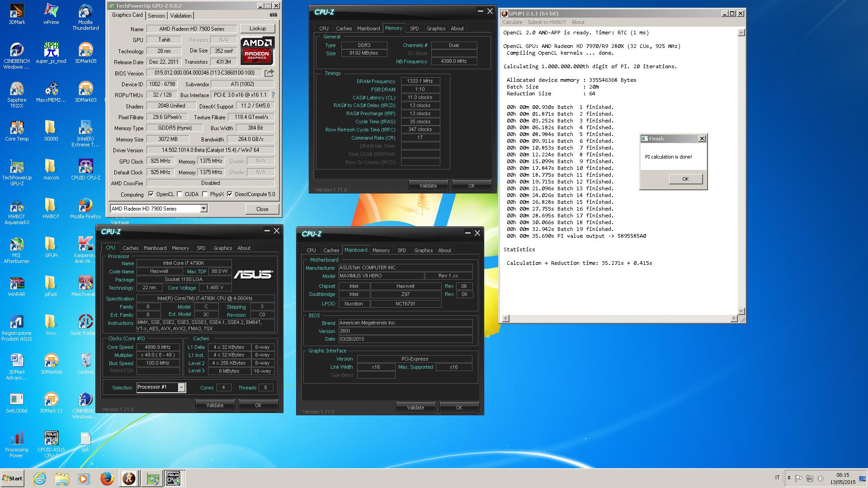This screenshot has height=488, width=868.
Task: Click the Device ID field in GPU-Z
Action: pos(162,84)
